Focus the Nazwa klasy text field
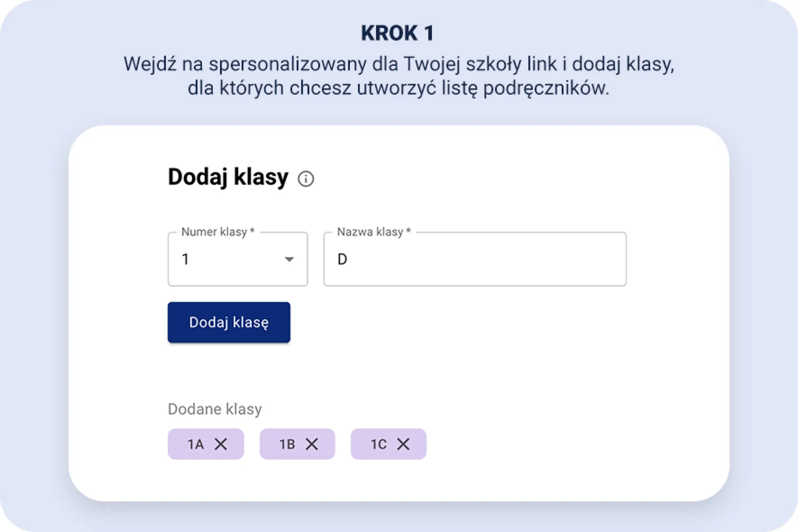This screenshot has width=798, height=532. pos(475,259)
